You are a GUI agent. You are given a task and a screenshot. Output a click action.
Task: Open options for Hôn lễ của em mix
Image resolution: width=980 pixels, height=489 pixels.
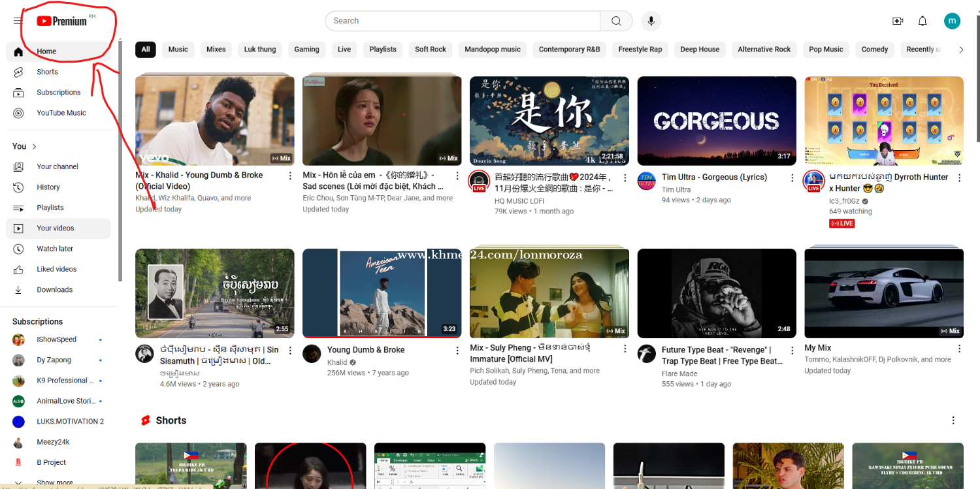[457, 178]
